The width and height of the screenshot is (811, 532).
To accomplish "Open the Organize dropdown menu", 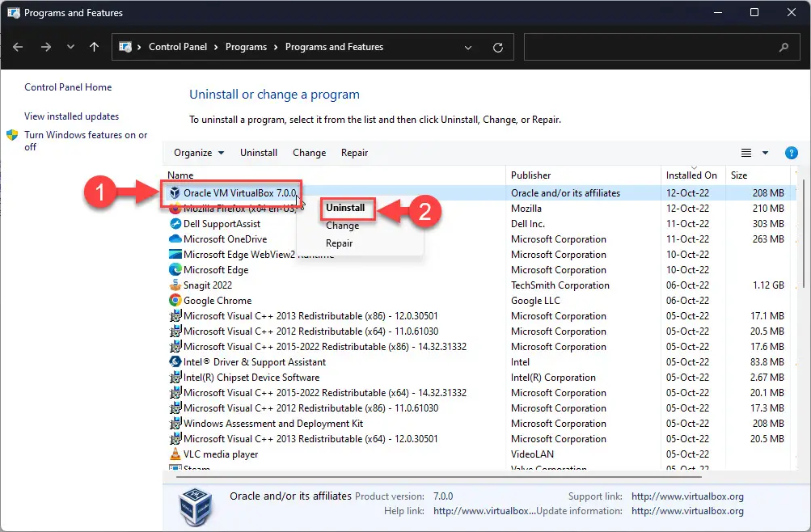I will 199,153.
